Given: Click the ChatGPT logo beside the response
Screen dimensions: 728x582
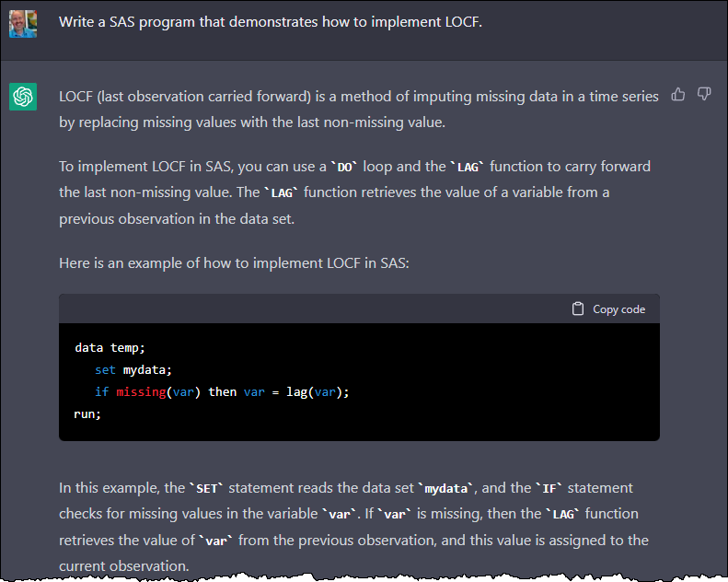Looking at the screenshot, I should pos(23,97).
